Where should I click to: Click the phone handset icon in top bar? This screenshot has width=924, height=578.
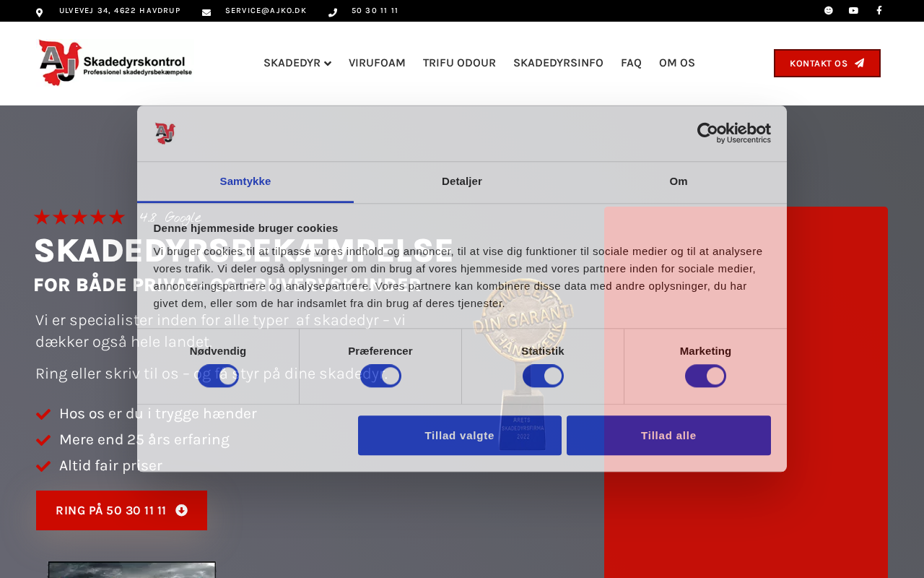[x=333, y=12]
